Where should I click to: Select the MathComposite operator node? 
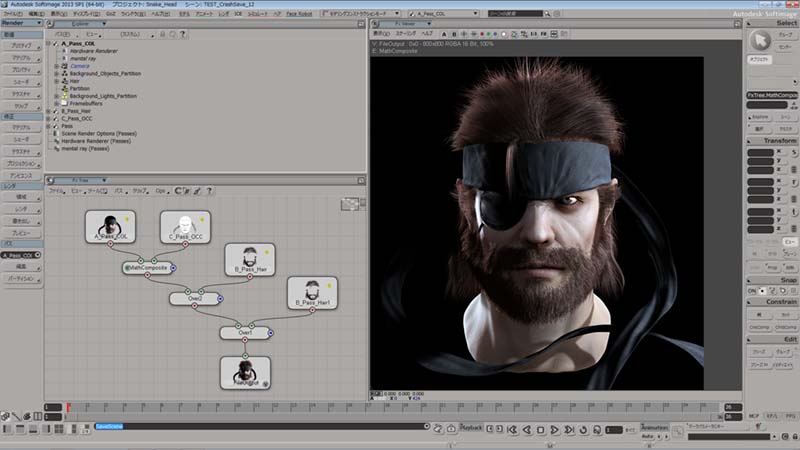coord(147,267)
